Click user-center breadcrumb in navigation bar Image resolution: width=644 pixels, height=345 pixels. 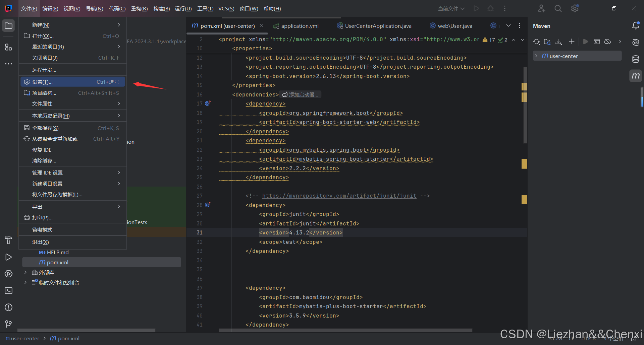(22, 339)
